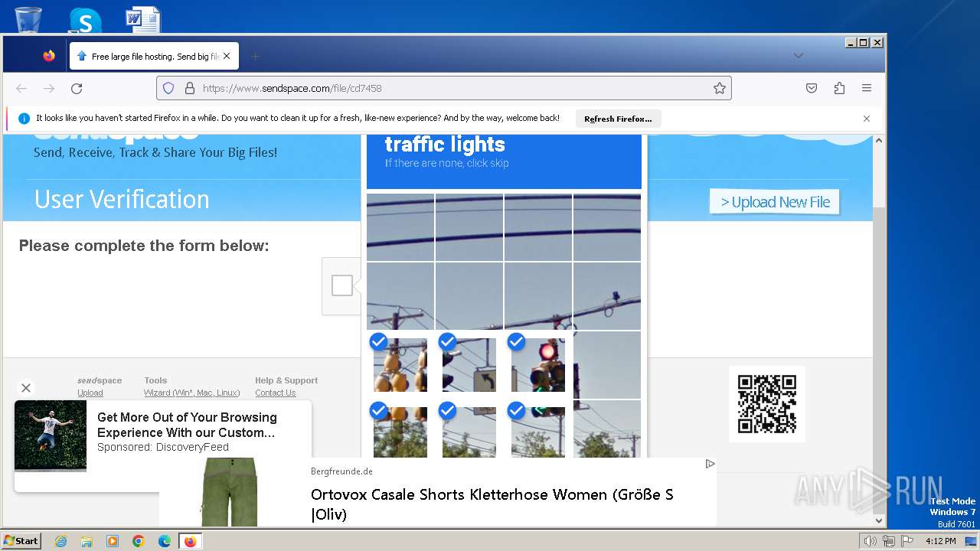Screen dimensions: 980x551
Task: Click the green shorts product image
Action: click(230, 492)
